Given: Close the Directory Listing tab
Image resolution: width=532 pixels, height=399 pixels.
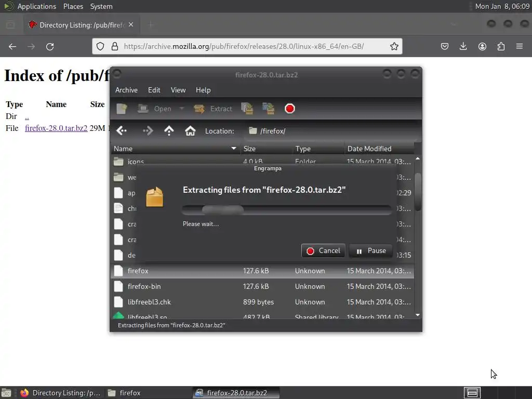Looking at the screenshot, I should pos(131,25).
